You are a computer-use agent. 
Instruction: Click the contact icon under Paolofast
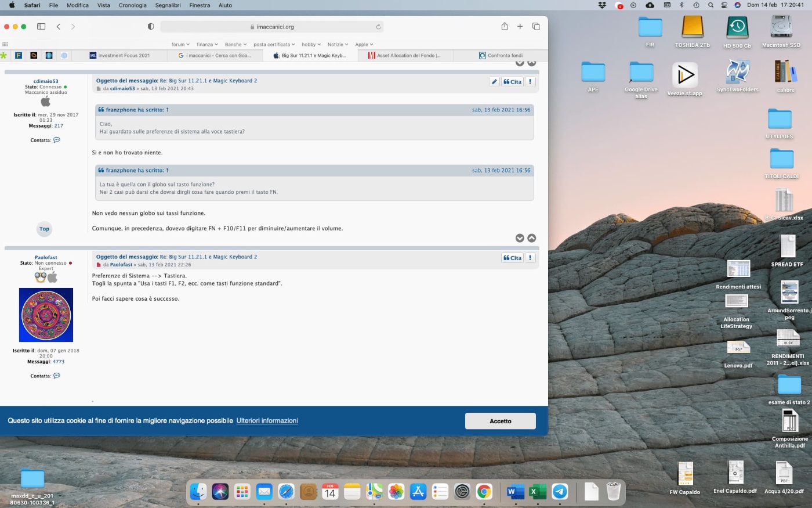click(57, 376)
